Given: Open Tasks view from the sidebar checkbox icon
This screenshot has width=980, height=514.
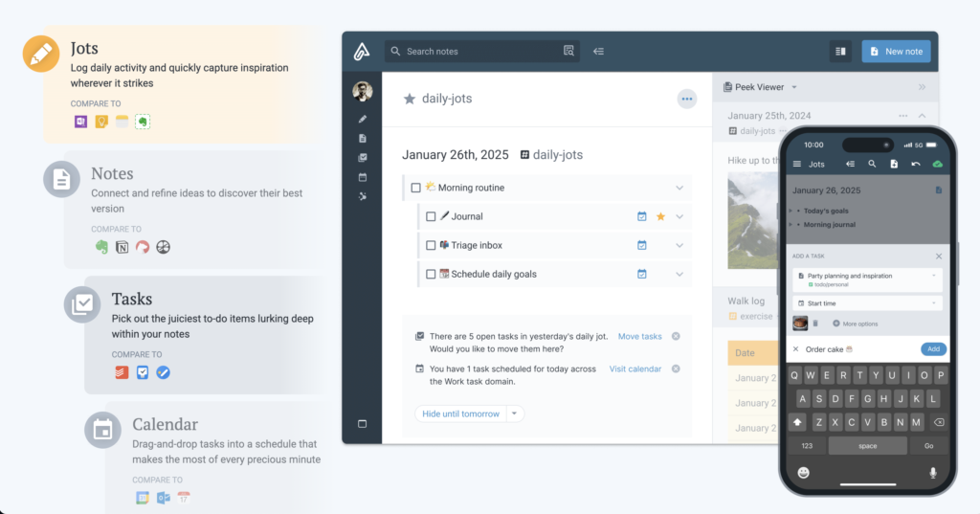Looking at the screenshot, I should (362, 158).
